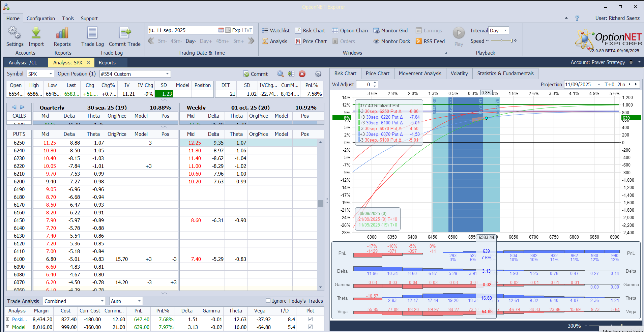The width and height of the screenshot is (644, 332).
Task: Open the Interval Day dropdown
Action: coord(505,30)
